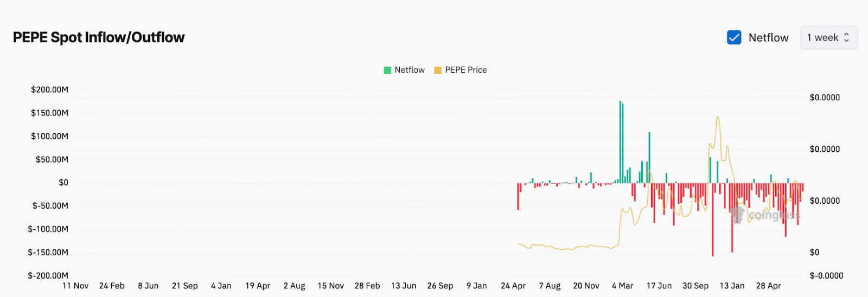868x297 pixels.
Task: Click the 4 Mar x-axis label
Action: (x=622, y=286)
